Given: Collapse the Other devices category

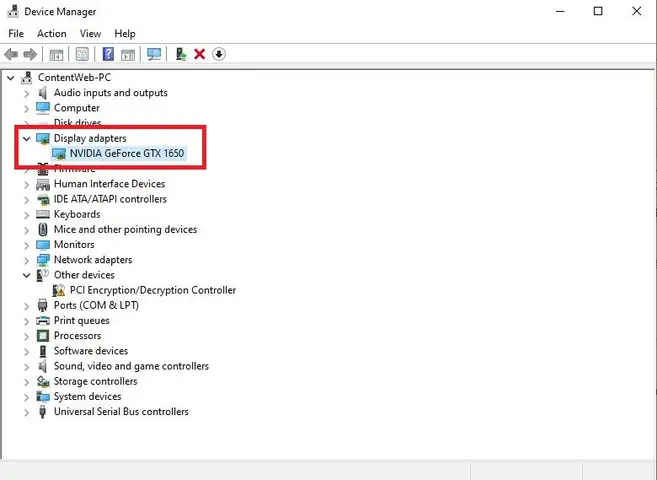Looking at the screenshot, I should (x=26, y=275).
